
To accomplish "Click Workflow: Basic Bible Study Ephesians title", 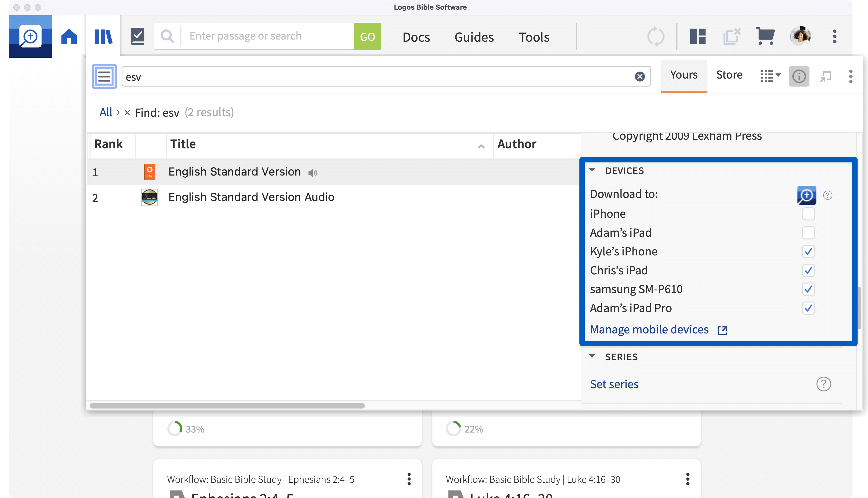I will click(260, 479).
